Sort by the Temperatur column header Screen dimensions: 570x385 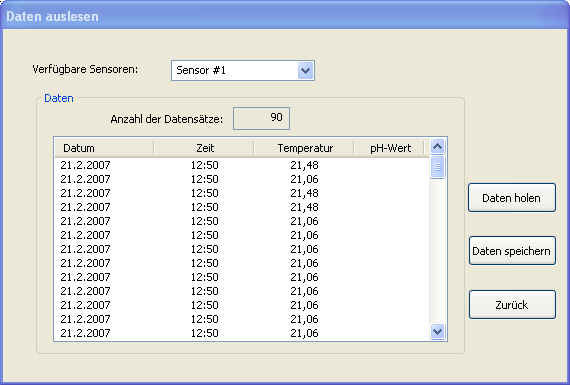coord(304,148)
